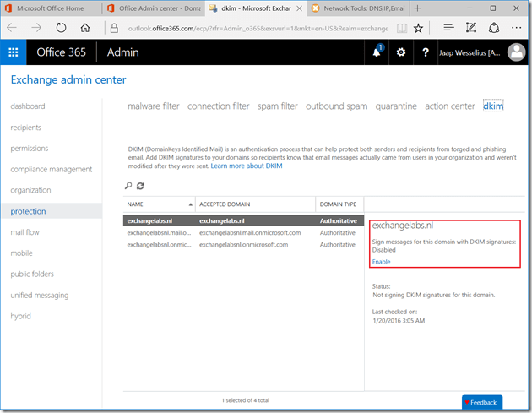Open mail flow in left navigation
Viewport: 532px width, 413px height.
click(x=24, y=232)
